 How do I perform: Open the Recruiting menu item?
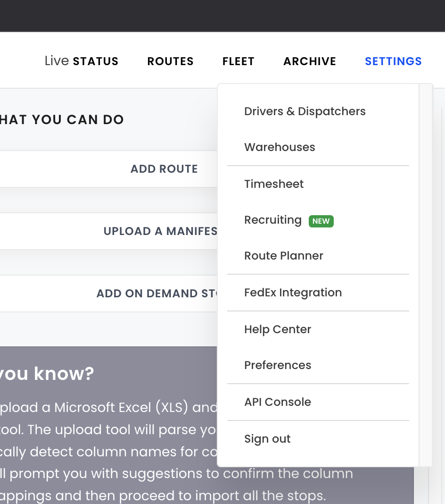click(x=272, y=220)
